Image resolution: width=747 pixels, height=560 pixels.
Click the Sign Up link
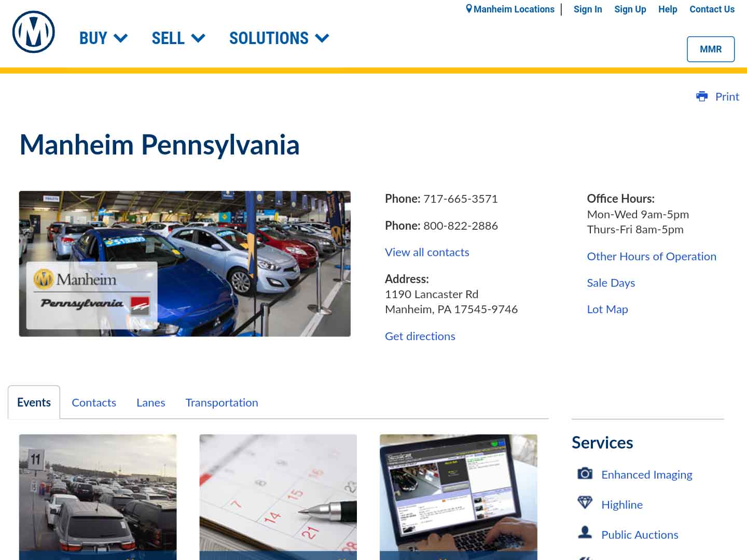coord(630,9)
